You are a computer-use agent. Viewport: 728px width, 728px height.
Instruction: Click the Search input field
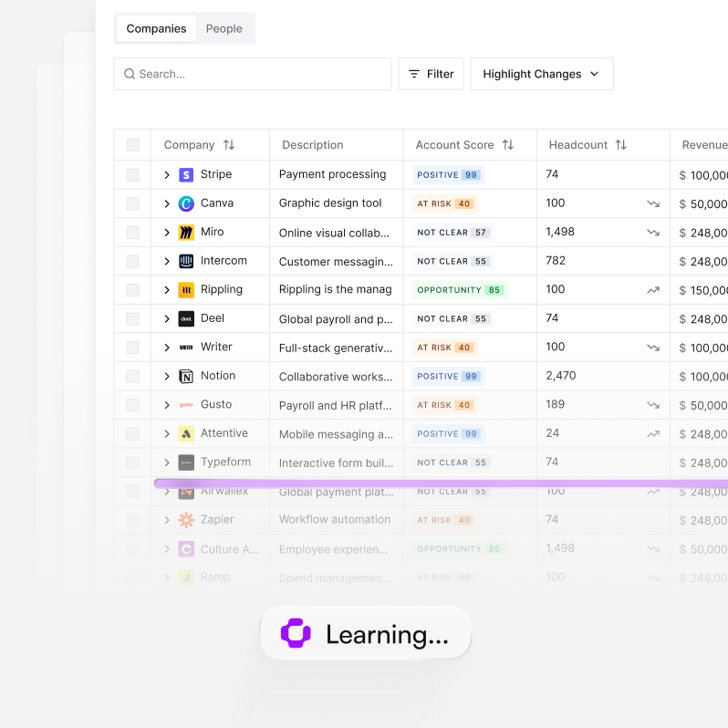point(253,74)
